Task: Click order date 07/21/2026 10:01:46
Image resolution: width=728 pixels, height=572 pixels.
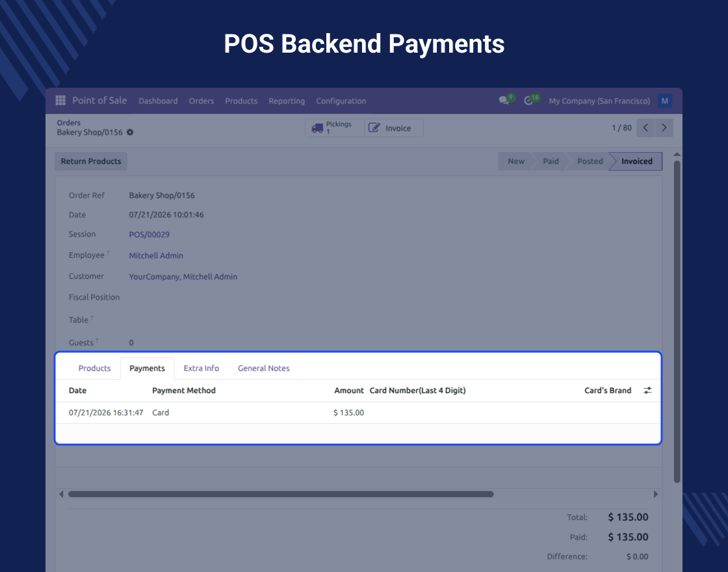Action: coord(166,215)
